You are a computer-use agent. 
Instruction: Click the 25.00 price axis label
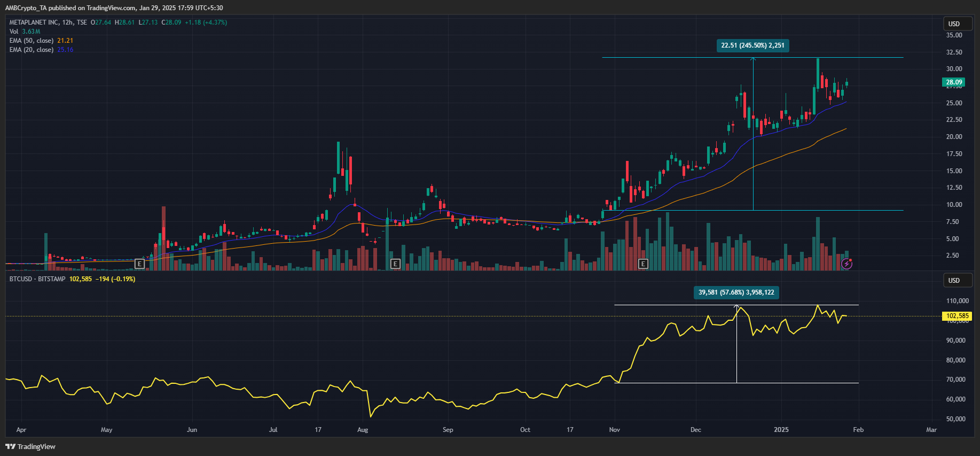[954, 103]
